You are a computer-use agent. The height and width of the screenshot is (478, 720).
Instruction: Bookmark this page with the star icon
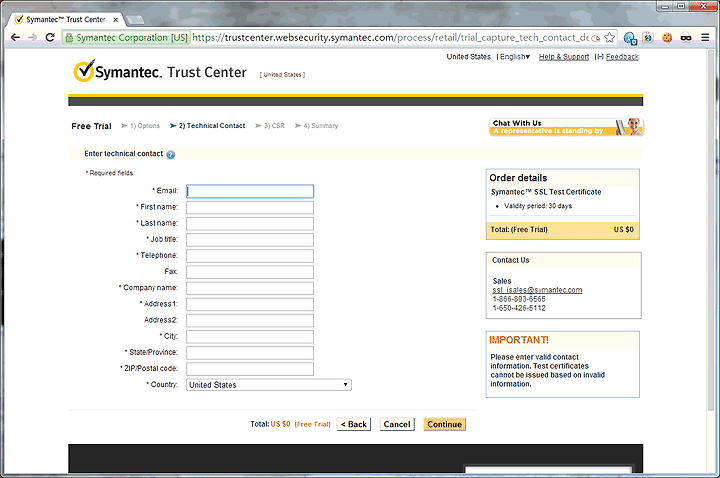609,38
